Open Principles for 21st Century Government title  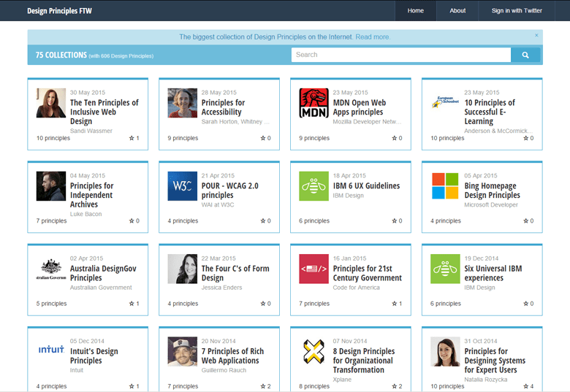[x=368, y=273]
